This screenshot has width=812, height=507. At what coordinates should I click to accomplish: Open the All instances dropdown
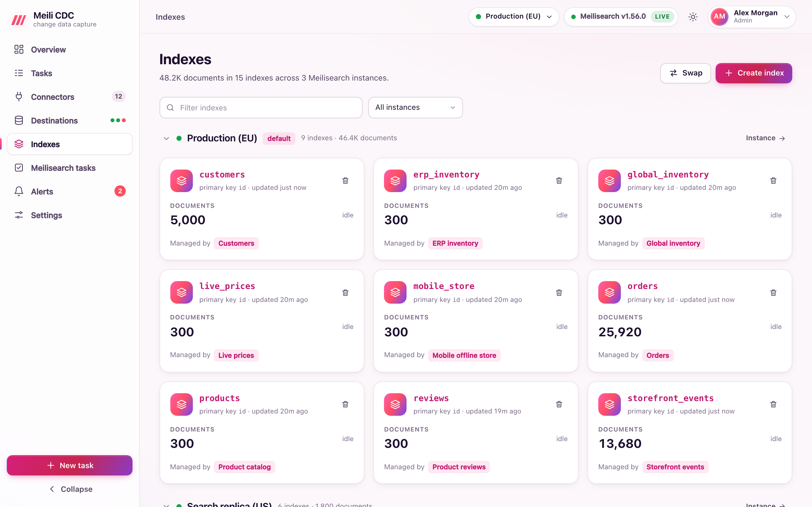[x=415, y=107]
